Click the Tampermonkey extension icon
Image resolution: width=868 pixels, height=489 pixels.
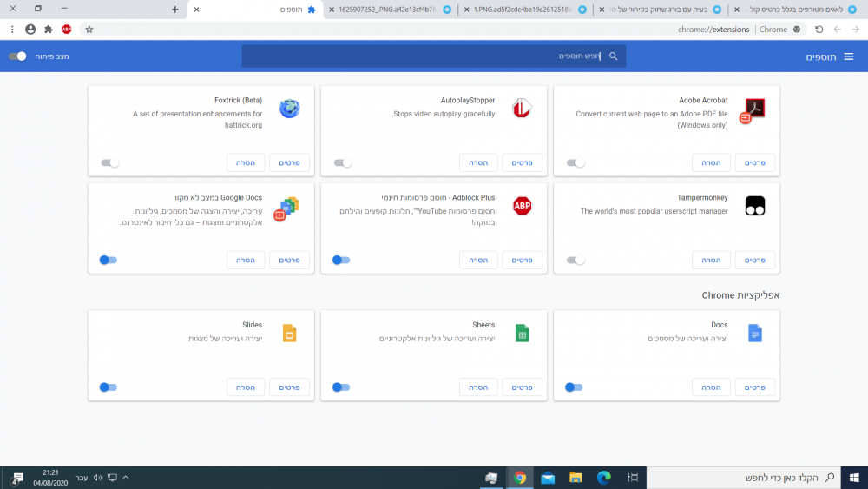coord(755,206)
